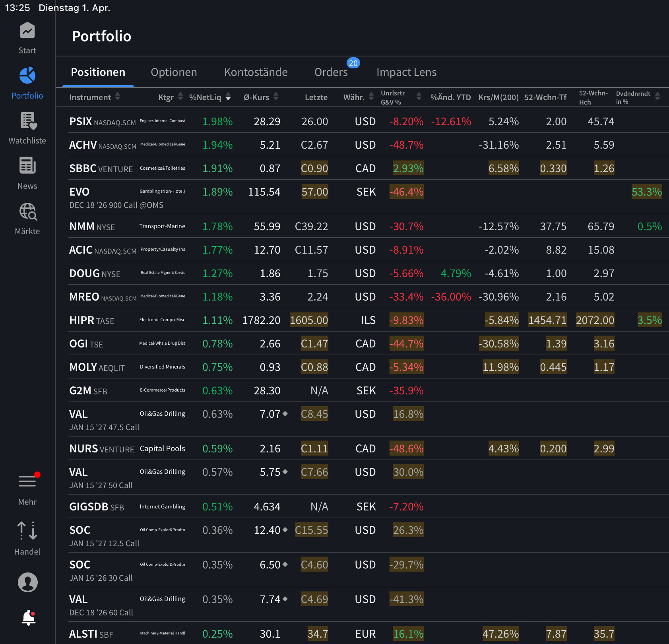This screenshot has height=644, width=669.
Task: Tap the Krs/M(200) column header
Action: 498,97
